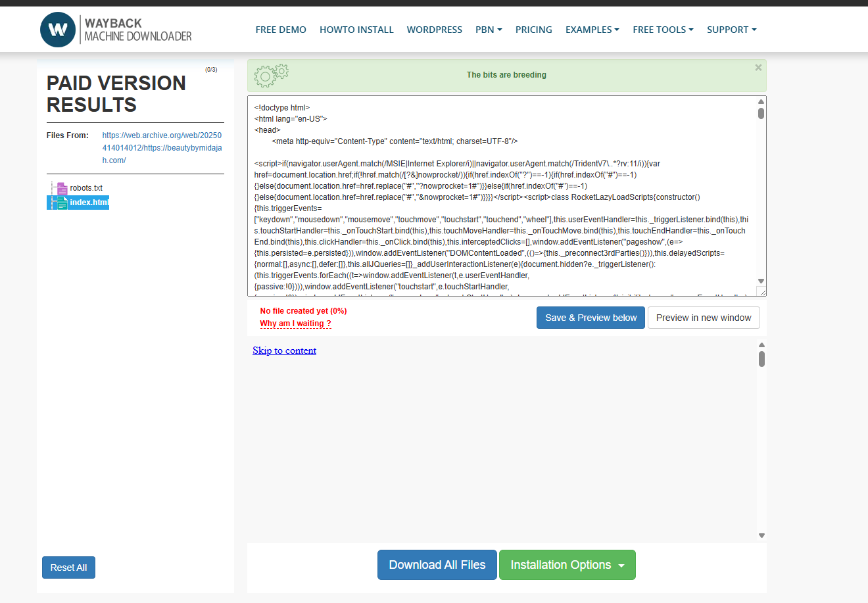Viewport: 868px width, 603px height.
Task: Open the Howto Install page
Action: [356, 30]
